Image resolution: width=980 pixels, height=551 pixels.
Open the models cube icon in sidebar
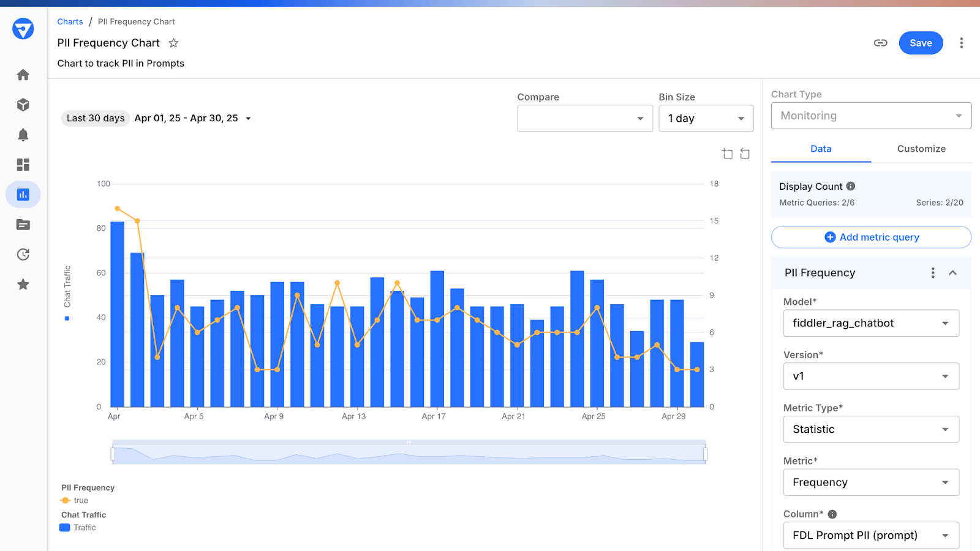click(23, 105)
